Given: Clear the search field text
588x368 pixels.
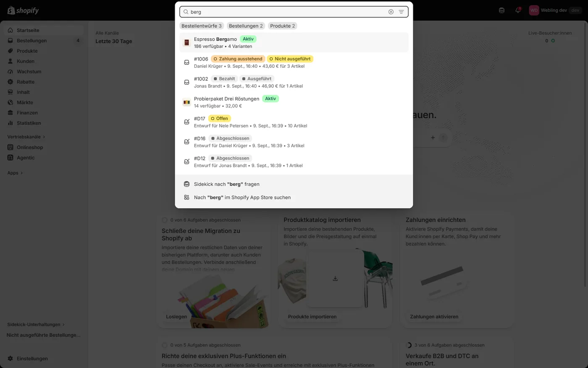Looking at the screenshot, I should pos(391,12).
